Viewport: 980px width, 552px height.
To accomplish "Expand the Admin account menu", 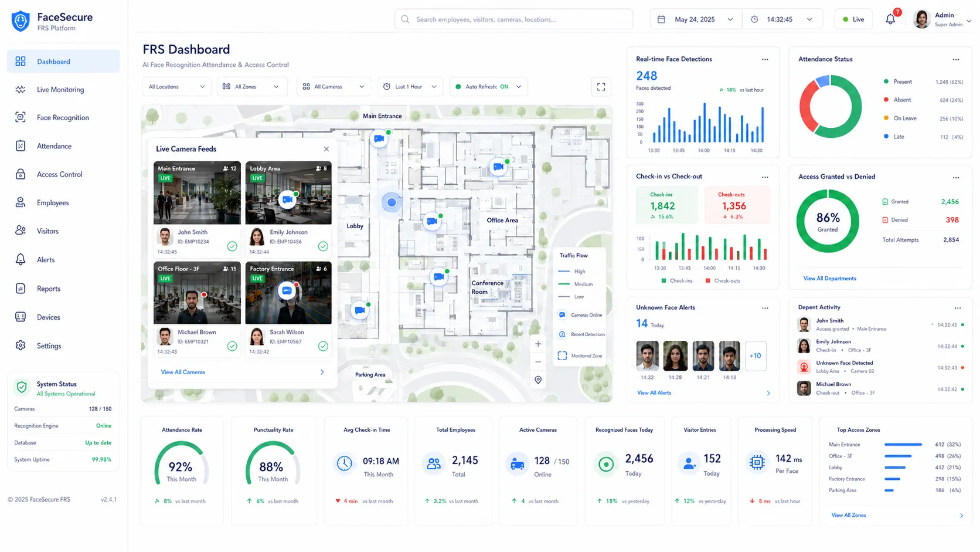I will (x=969, y=21).
